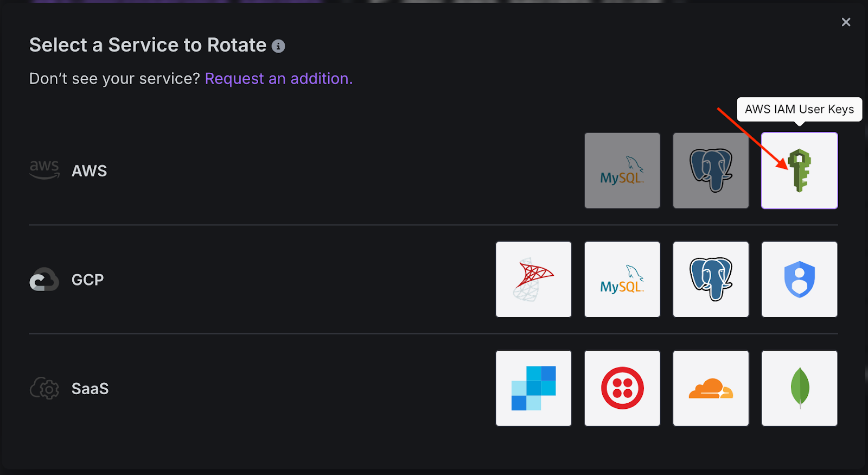The width and height of the screenshot is (868, 475).
Task: Pick the GCP MySQL service tile
Action: click(622, 280)
